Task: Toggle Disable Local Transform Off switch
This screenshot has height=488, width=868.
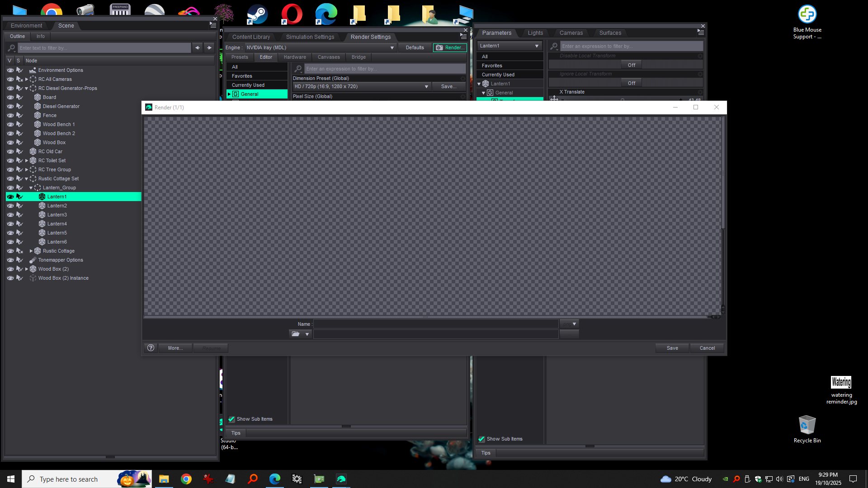Action: [x=631, y=65]
